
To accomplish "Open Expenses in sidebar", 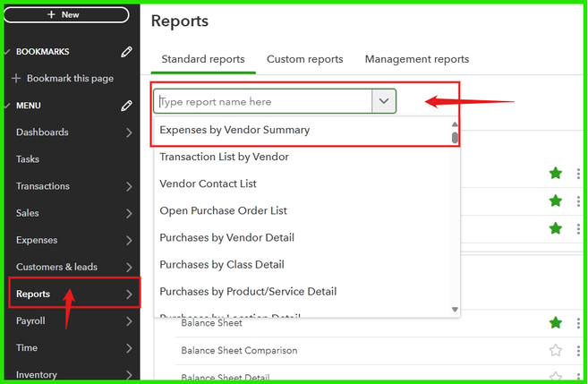I will (37, 241).
